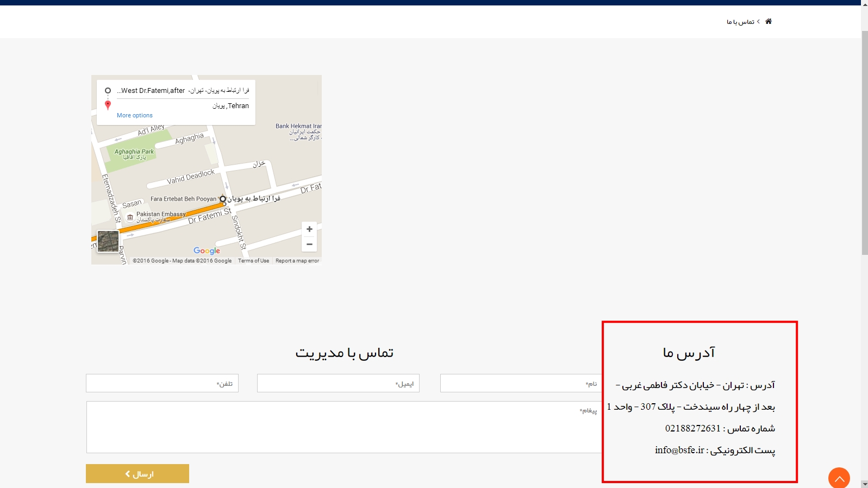The image size is (868, 488).
Task: Switch map to satellite view thumbnail
Action: coord(108,241)
